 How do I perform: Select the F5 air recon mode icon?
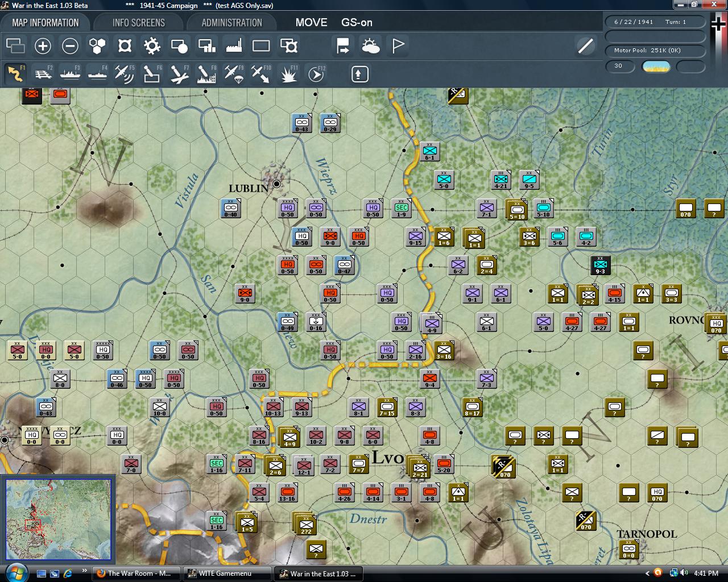tap(125, 74)
